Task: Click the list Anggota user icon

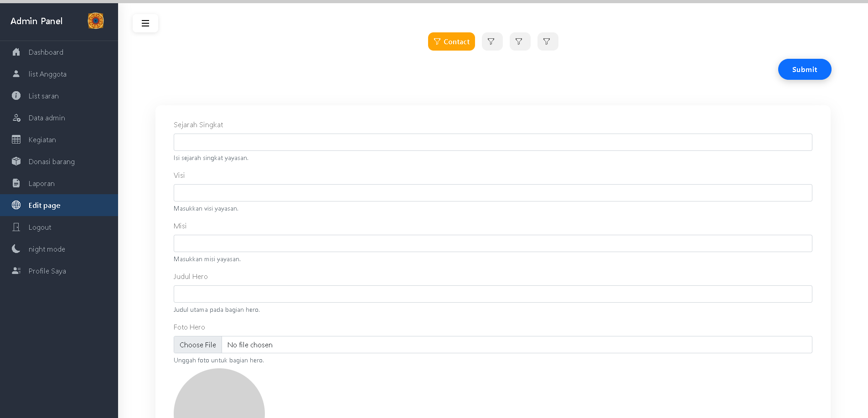Action: coord(16,74)
